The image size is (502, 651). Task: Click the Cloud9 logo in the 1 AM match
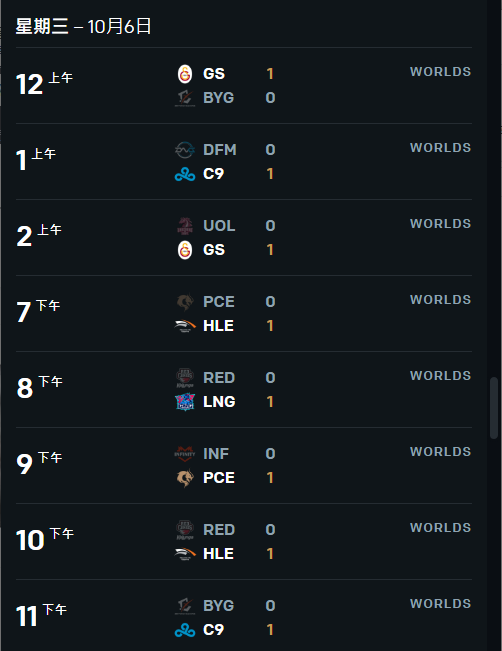185,175
